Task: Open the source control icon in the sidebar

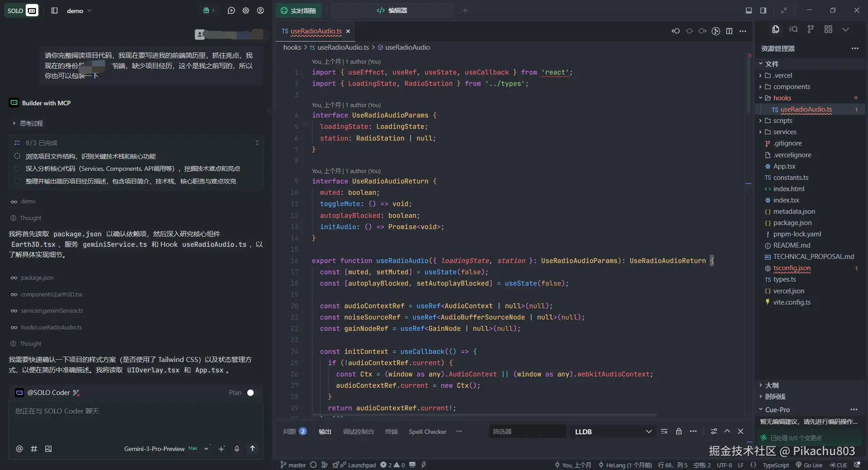Action: (x=811, y=29)
